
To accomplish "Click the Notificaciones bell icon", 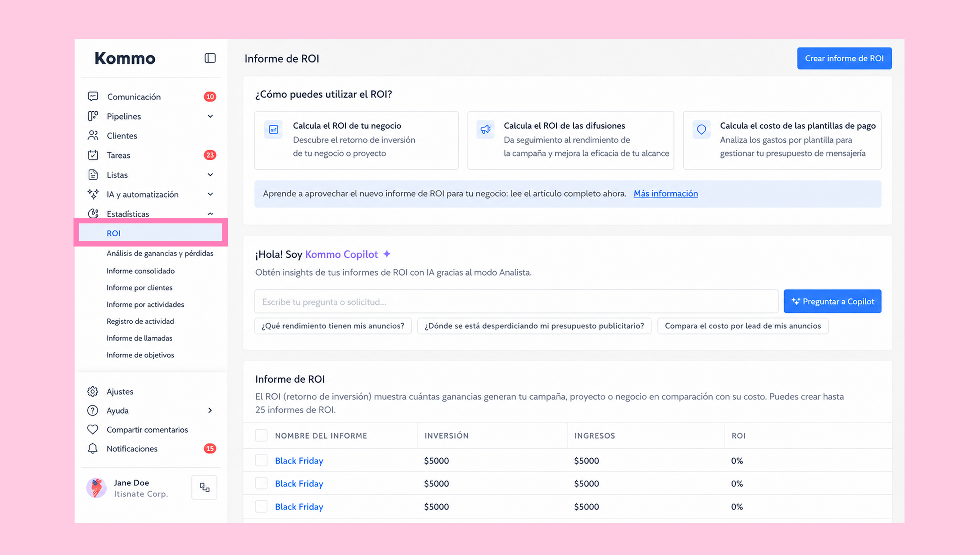I will click(x=93, y=449).
